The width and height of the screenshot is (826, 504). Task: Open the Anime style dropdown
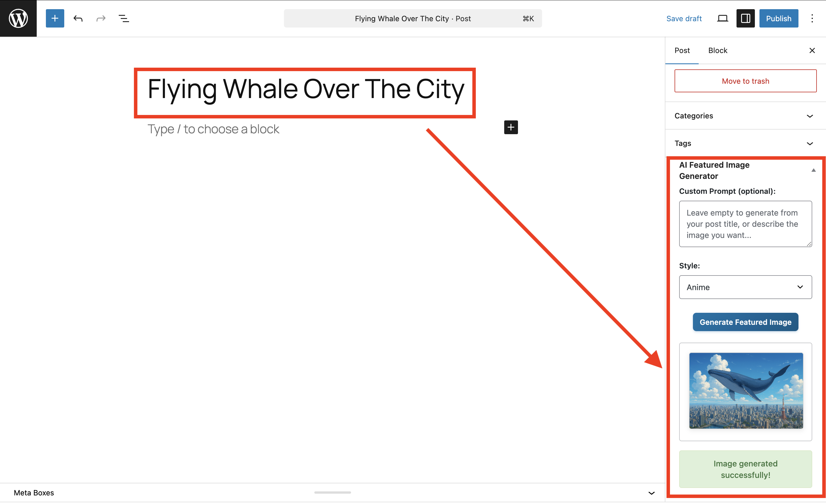click(745, 287)
